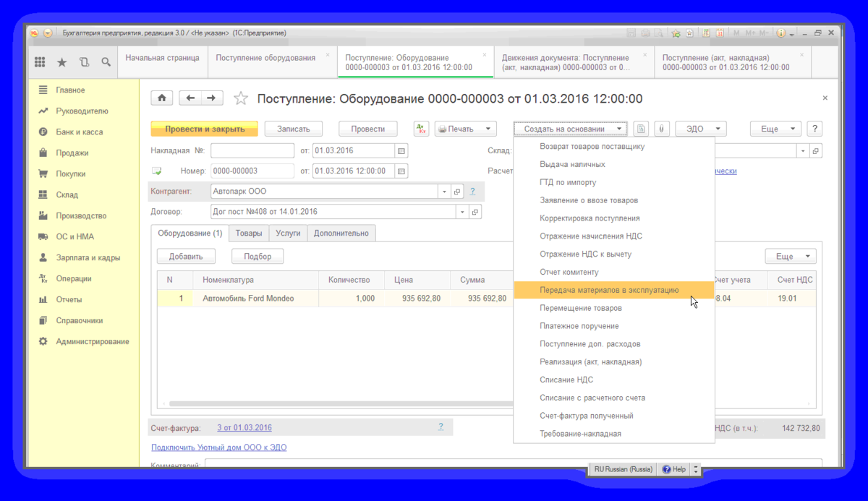Switch to the Услуги tab
Viewport: 868px width, 501px height.
(288, 233)
